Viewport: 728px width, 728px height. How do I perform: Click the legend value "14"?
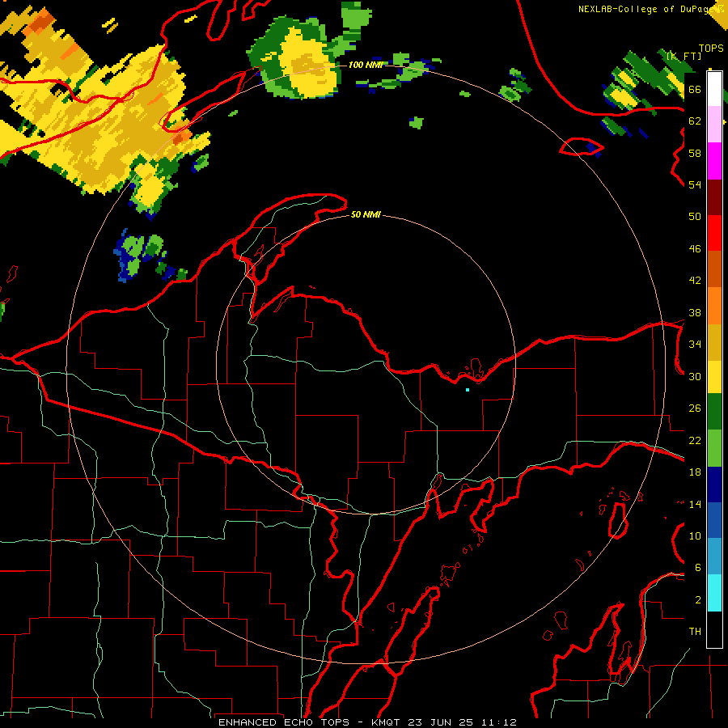[695, 504]
